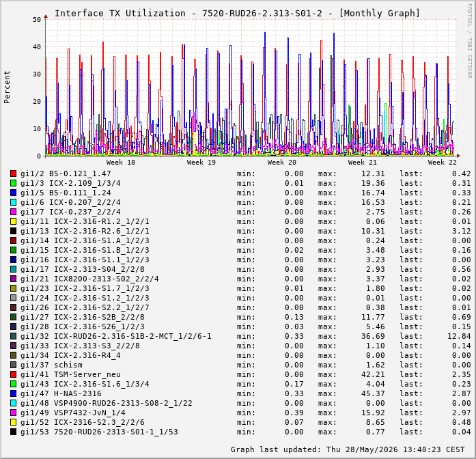Click the legend label gi1/15 ICX-2.316-S1.B_1/2/3
Image resolution: width=476 pixels, height=459 pixels.
point(85,250)
